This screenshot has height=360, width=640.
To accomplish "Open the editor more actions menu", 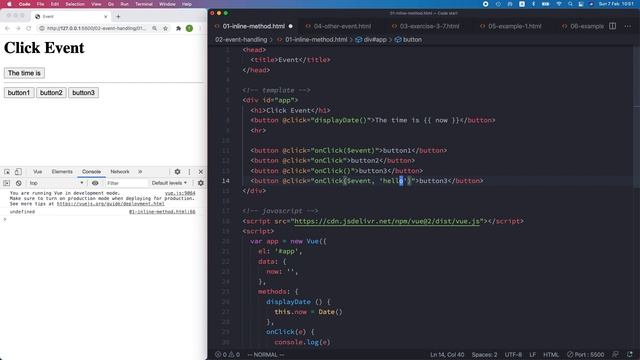I will pos(628,26).
